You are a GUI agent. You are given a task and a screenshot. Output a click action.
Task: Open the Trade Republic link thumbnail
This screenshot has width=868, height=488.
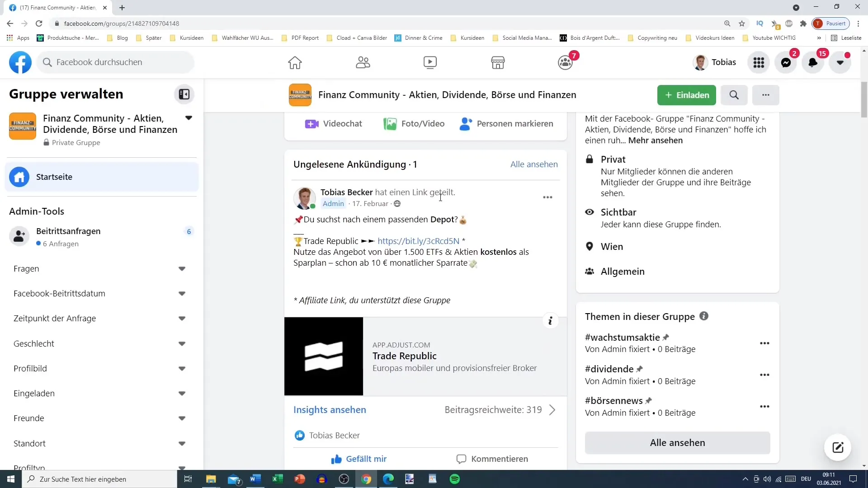(x=324, y=357)
